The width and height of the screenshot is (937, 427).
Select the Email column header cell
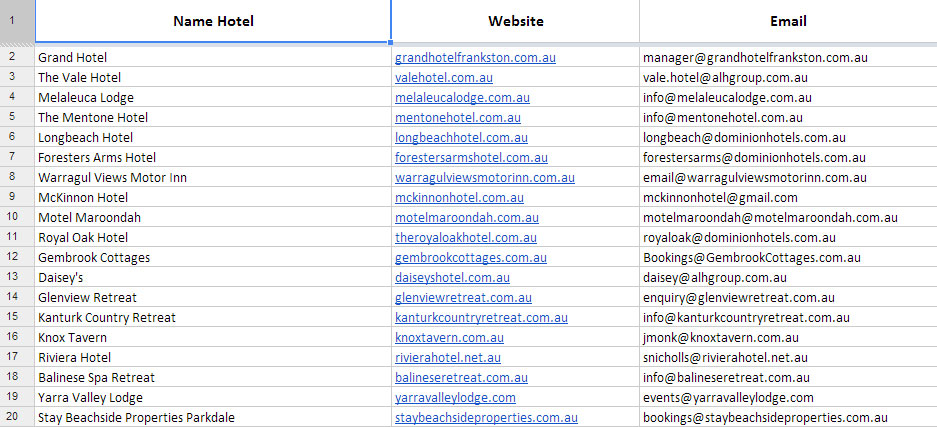788,21
